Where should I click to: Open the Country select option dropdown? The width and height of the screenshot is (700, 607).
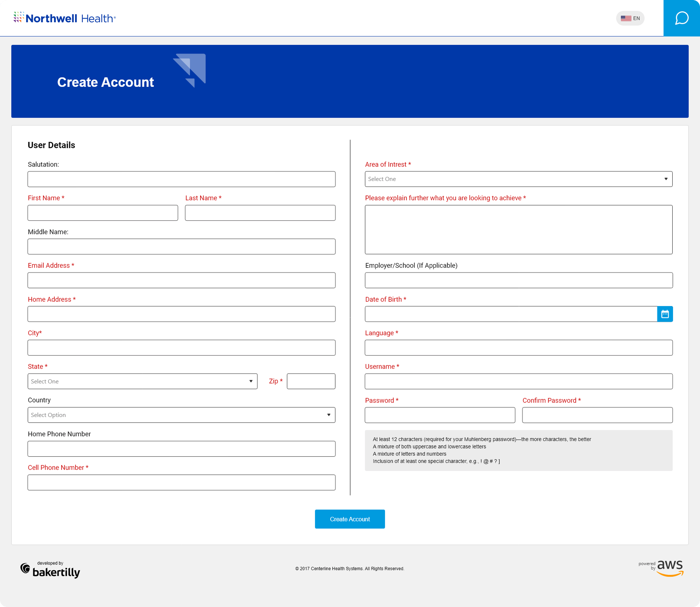coord(181,415)
